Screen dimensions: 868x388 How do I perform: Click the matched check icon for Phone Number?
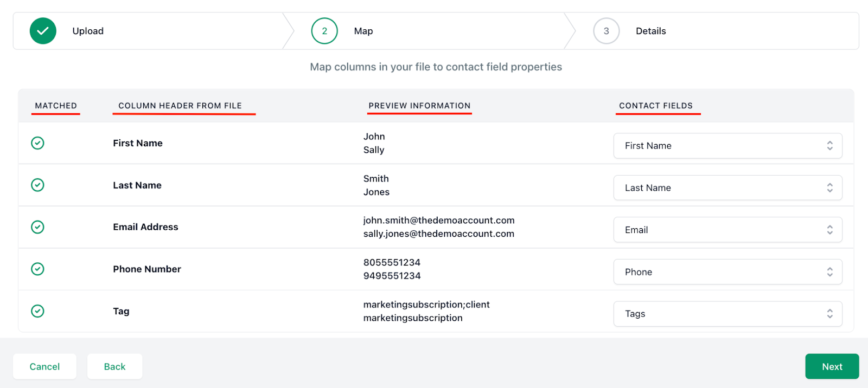37,269
